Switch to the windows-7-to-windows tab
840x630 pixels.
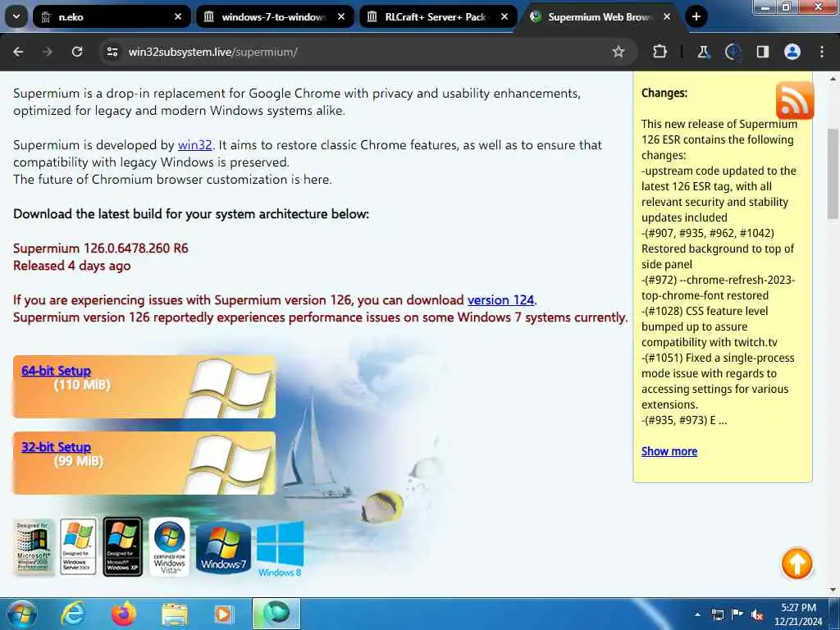pyautogui.click(x=275, y=16)
